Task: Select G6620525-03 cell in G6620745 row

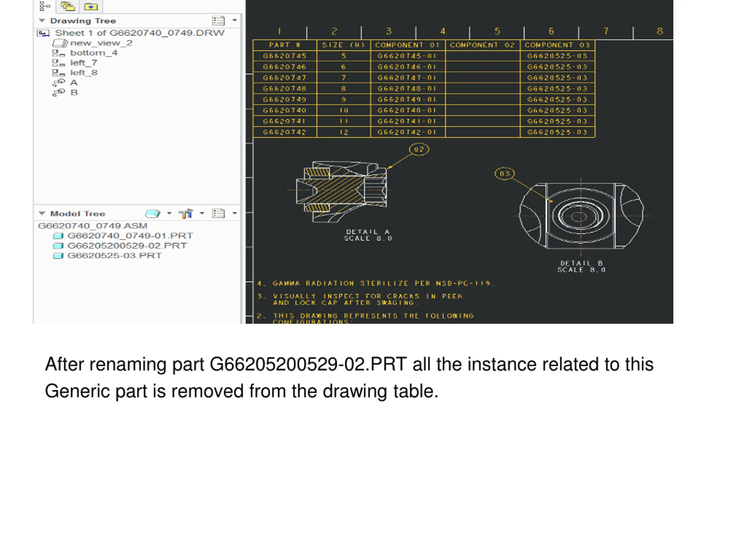Action: point(557,56)
